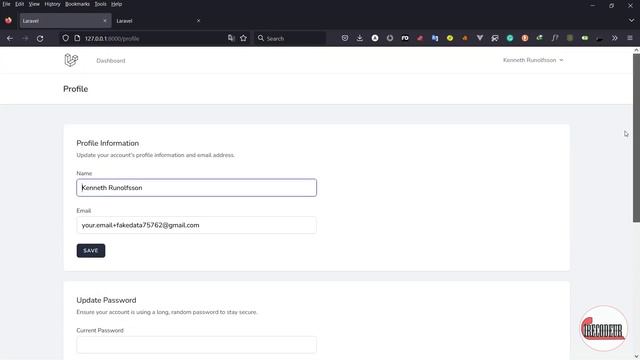This screenshot has height=360, width=640.
Task: Open the View menu
Action: click(34, 4)
